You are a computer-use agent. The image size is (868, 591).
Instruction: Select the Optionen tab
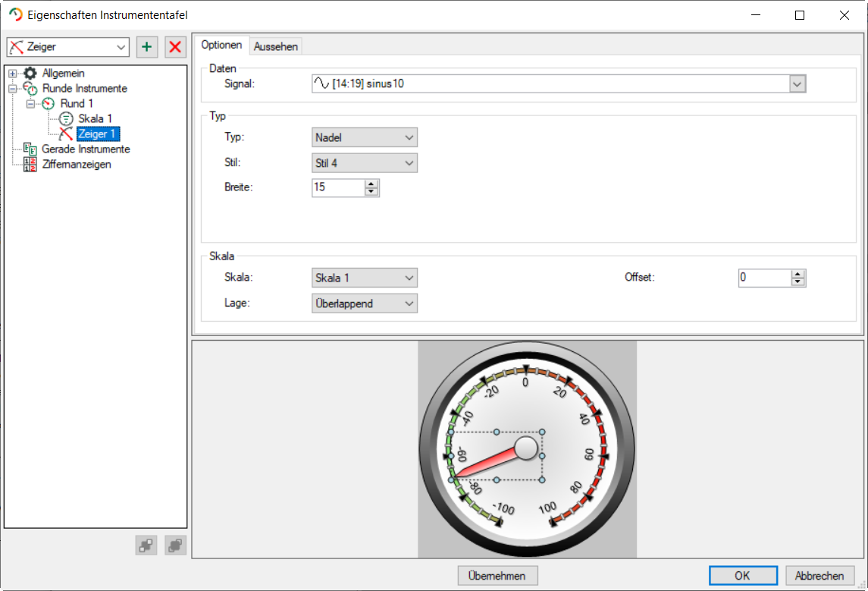click(x=221, y=46)
